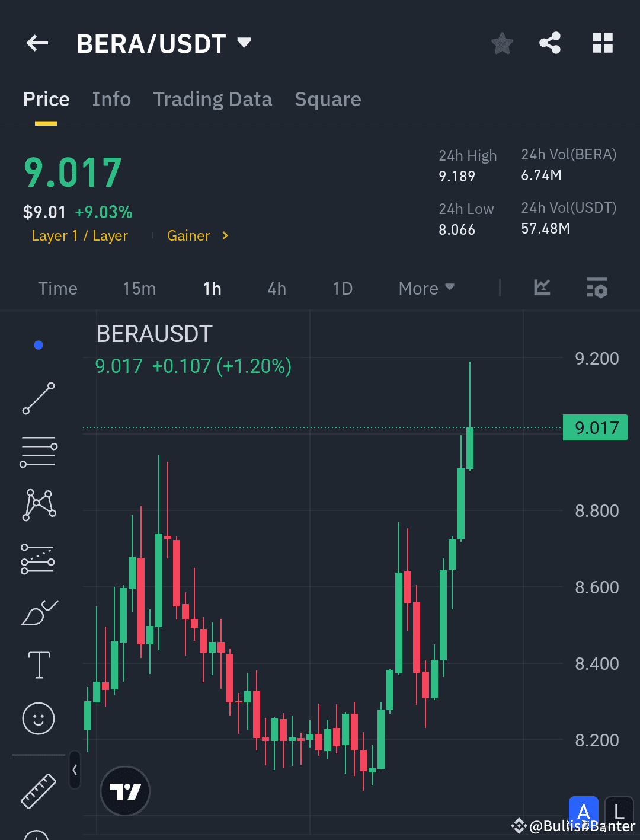
Task: Open the indicators settings icon
Action: coord(597,288)
